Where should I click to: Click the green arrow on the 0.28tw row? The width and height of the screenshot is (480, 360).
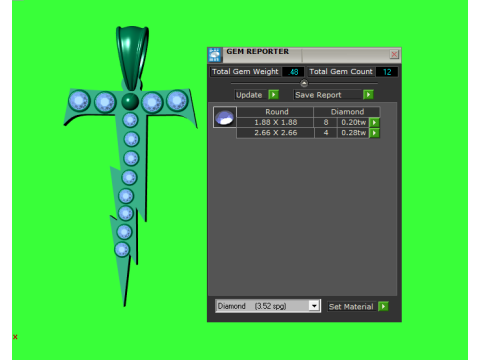click(x=374, y=133)
